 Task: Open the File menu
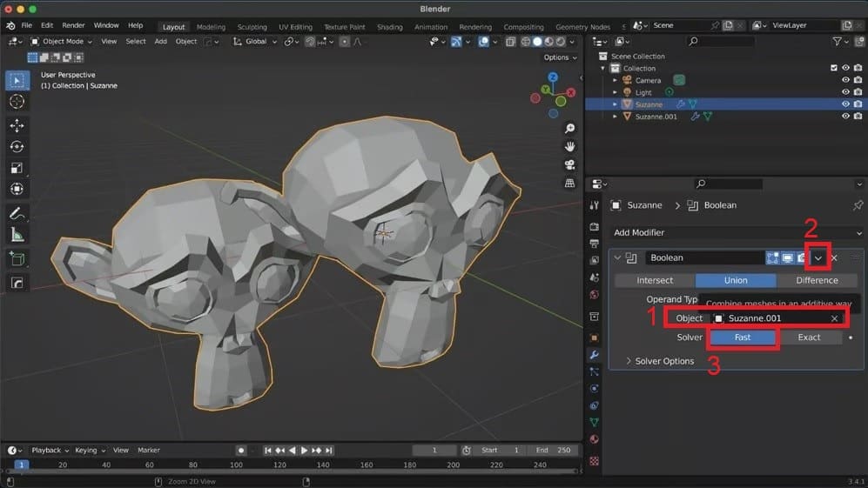27,25
